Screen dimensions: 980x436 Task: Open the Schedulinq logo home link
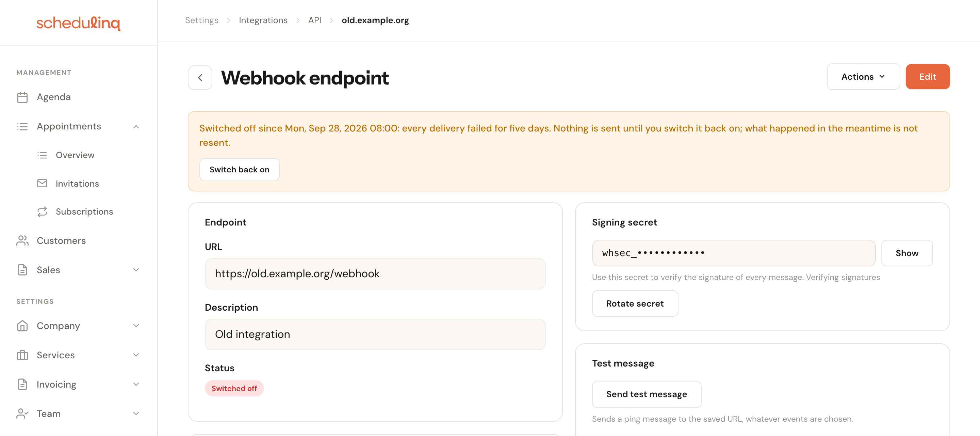pyautogui.click(x=78, y=23)
